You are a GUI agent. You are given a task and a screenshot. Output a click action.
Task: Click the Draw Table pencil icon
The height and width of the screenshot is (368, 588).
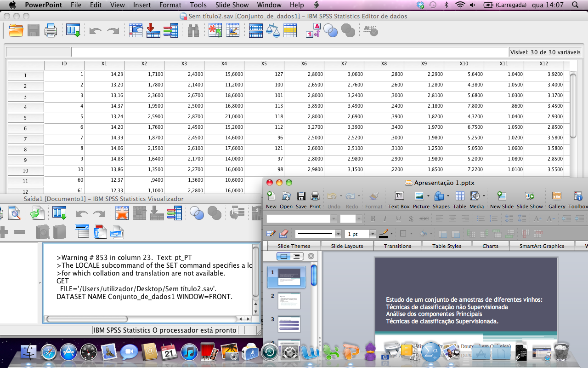(x=271, y=234)
